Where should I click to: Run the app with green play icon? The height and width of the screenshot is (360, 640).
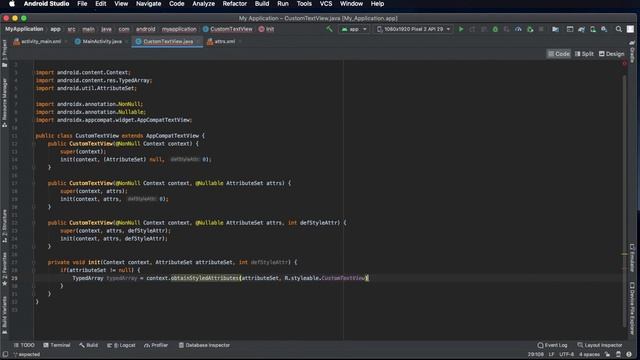[x=461, y=29]
